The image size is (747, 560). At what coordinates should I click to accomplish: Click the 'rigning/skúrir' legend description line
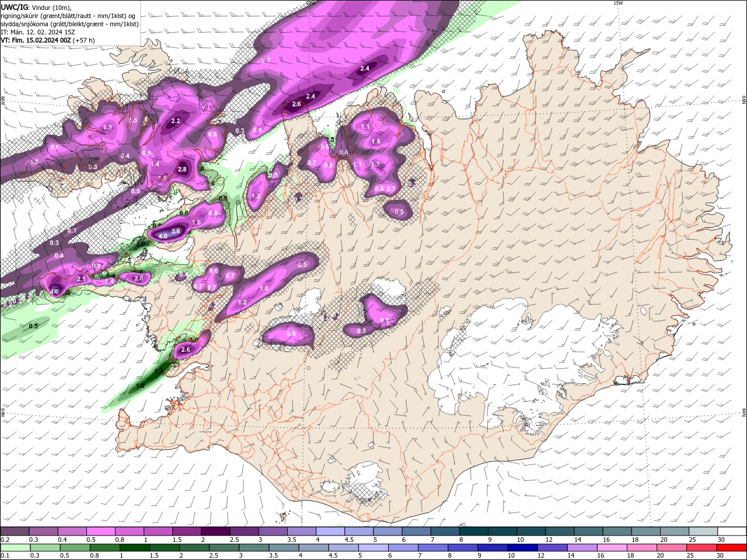[x=68, y=16]
